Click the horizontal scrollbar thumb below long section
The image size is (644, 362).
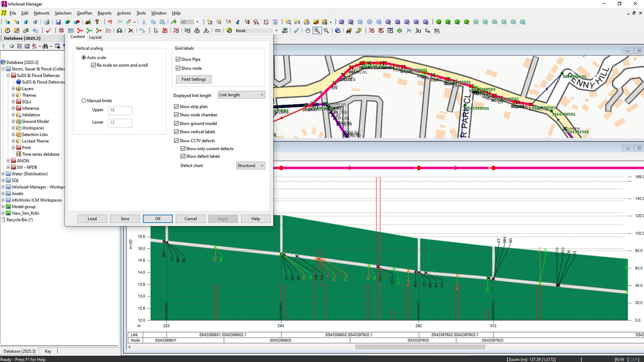tap(420, 347)
